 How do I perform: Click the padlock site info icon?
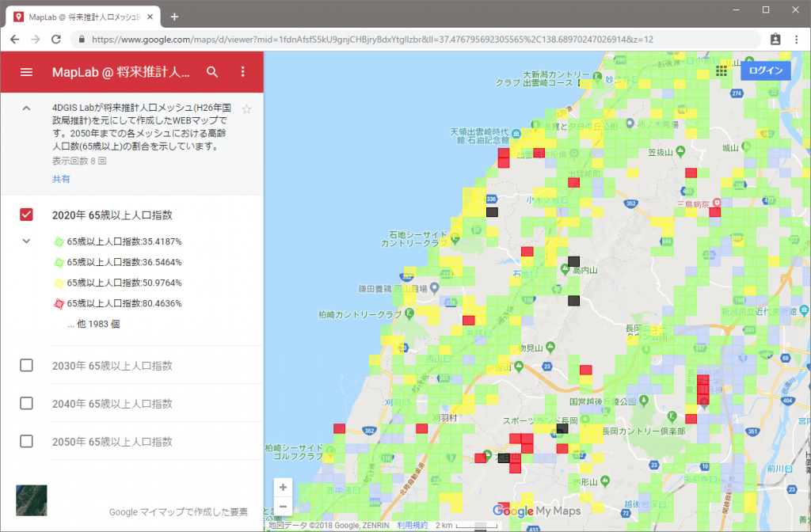pyautogui.click(x=82, y=40)
